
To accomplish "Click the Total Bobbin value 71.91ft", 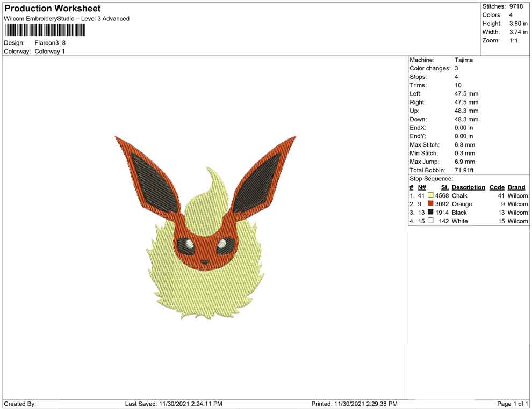I will [465, 170].
